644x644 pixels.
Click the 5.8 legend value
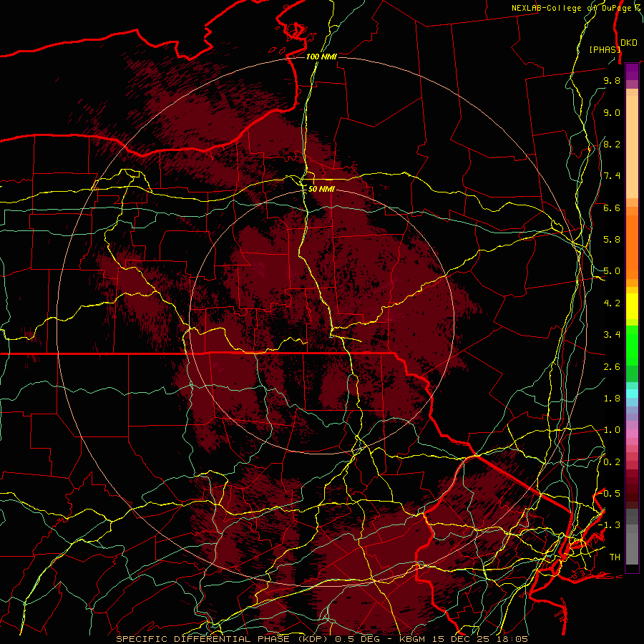612,240
